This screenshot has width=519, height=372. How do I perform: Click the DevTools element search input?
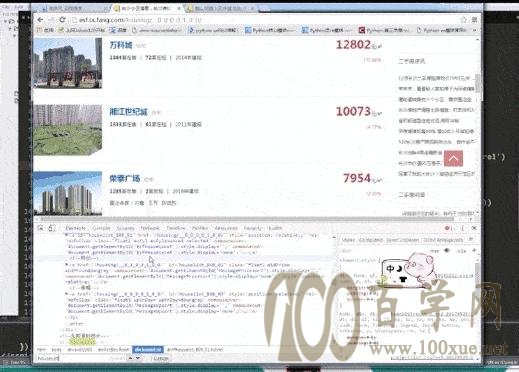pyautogui.click(x=80, y=358)
